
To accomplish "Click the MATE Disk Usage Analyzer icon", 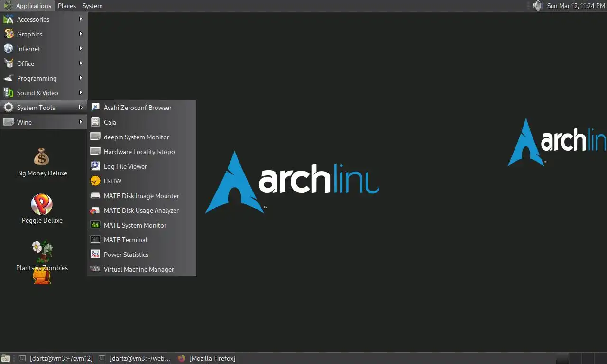I will point(95,210).
